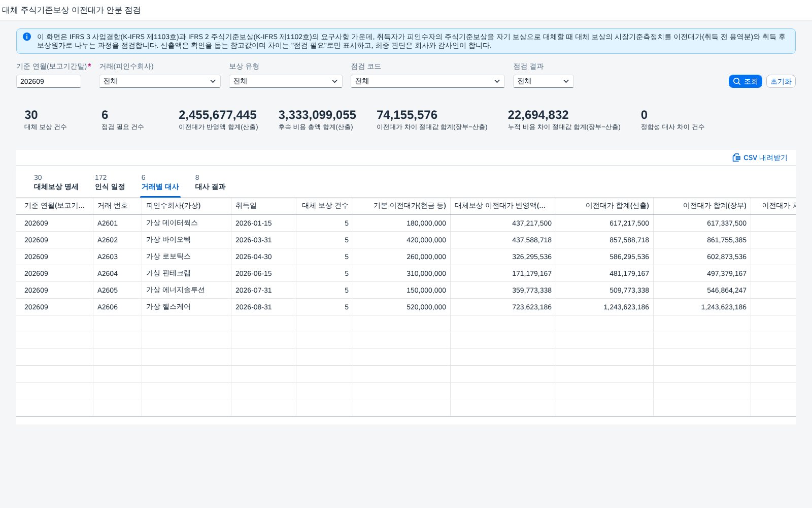Click the 이전대가 합계(산출) column header

click(604, 206)
